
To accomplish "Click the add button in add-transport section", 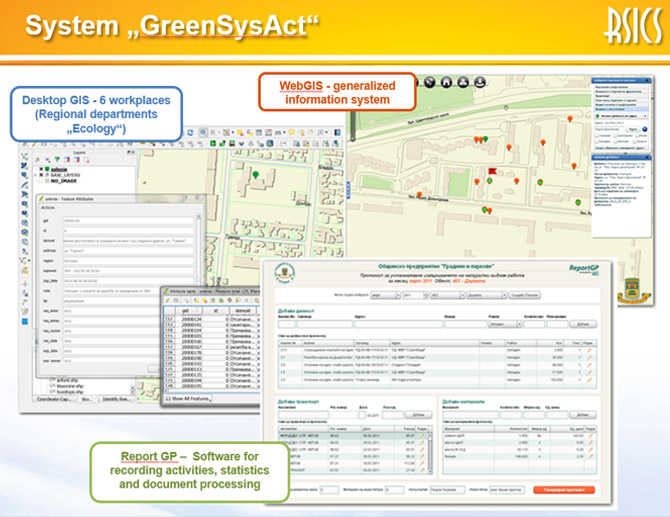I will pyautogui.click(x=418, y=415).
